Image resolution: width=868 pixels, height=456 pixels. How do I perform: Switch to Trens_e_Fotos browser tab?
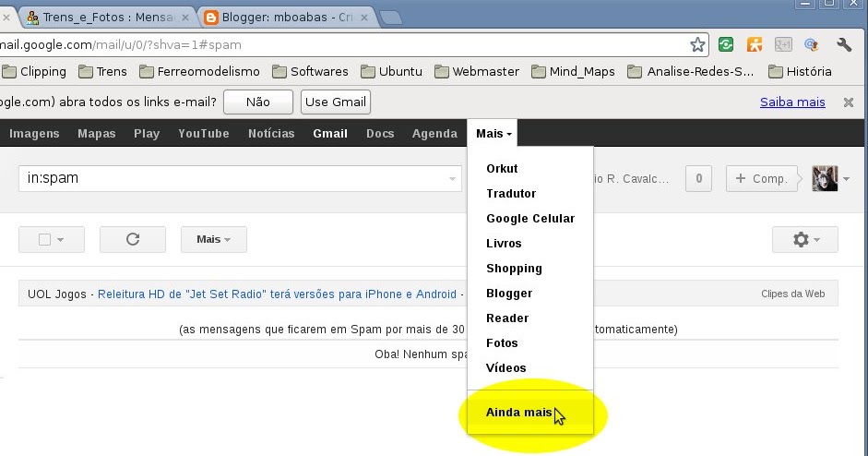[108, 18]
